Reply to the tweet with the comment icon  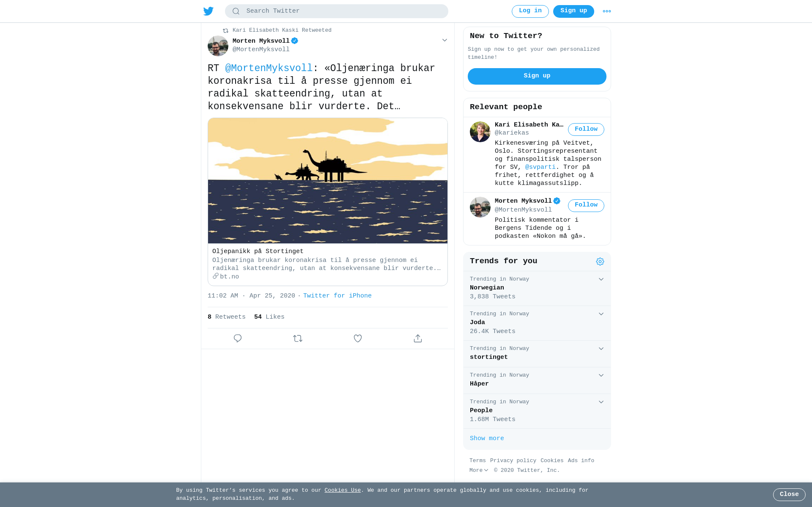[238, 338]
